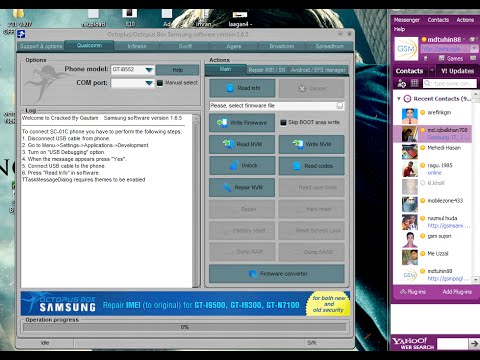This screenshot has height=360, width=480.
Task: Click the Repair NVM wrench icon button
Action: [x=242, y=187]
